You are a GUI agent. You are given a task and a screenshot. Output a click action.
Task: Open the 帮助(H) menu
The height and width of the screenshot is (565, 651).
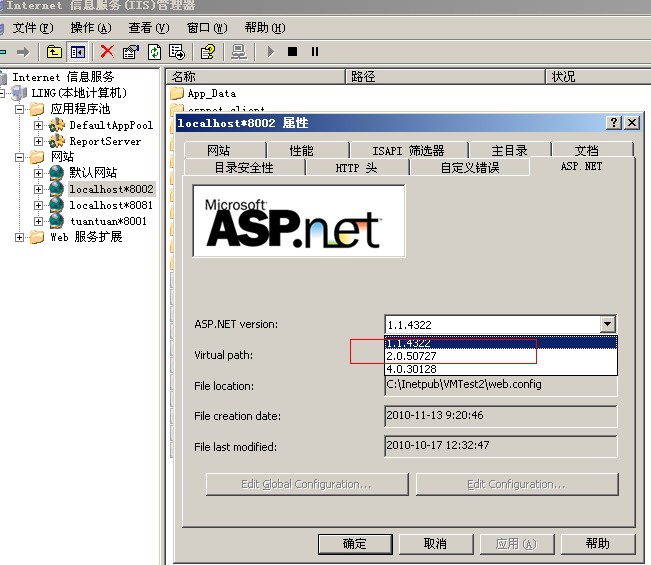click(264, 28)
